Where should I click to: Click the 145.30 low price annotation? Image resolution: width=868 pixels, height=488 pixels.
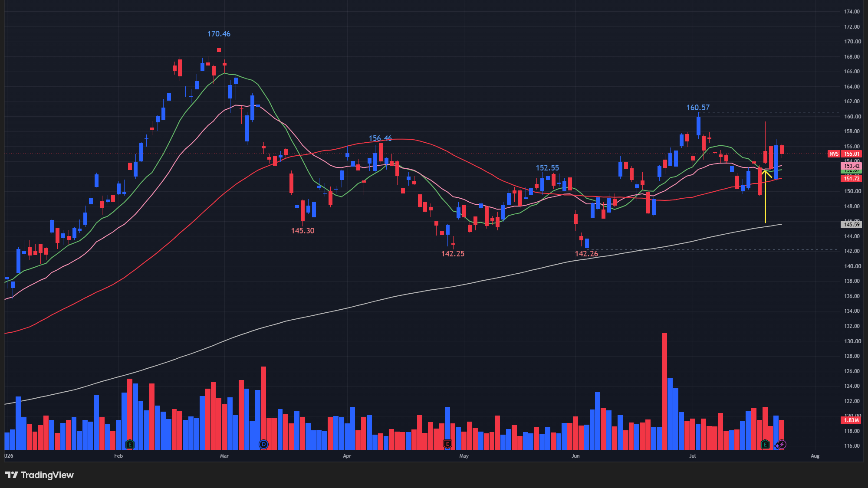(x=302, y=231)
